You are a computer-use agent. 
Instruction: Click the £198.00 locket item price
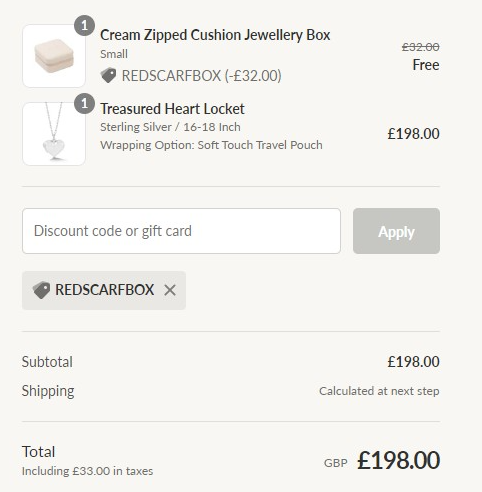click(x=413, y=134)
